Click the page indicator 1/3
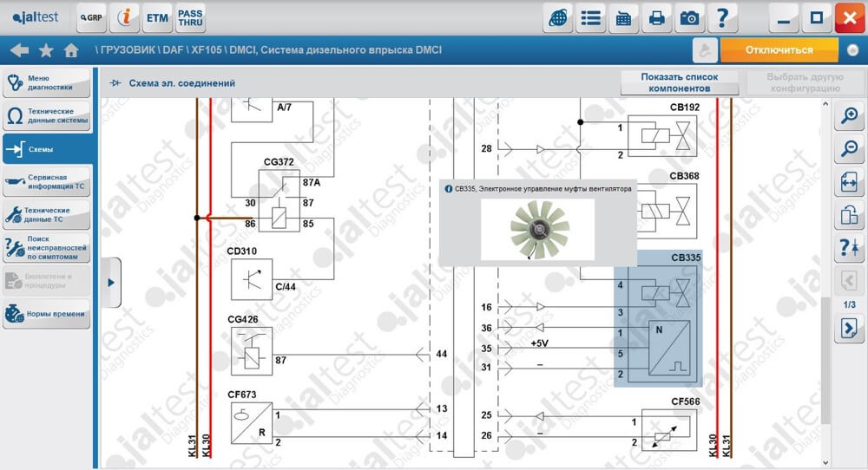This screenshot has height=470, width=868. pos(849,304)
